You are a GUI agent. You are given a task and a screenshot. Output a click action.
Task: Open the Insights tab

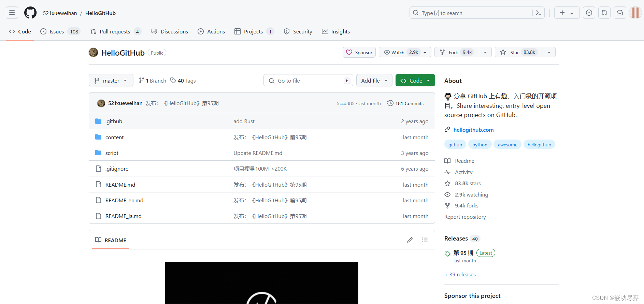pos(336,31)
